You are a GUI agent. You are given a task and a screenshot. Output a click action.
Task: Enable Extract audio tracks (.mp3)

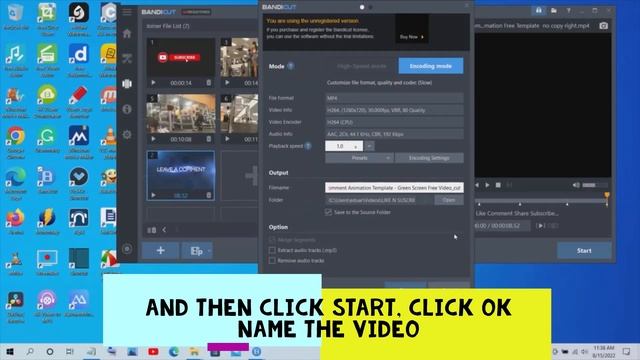point(272,250)
